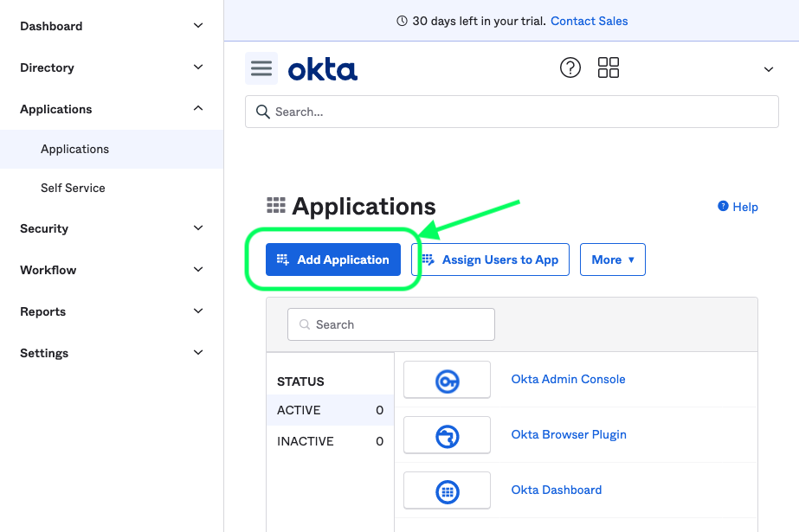Focus the top global Search field
Image resolution: width=799 pixels, height=532 pixels.
tap(512, 112)
